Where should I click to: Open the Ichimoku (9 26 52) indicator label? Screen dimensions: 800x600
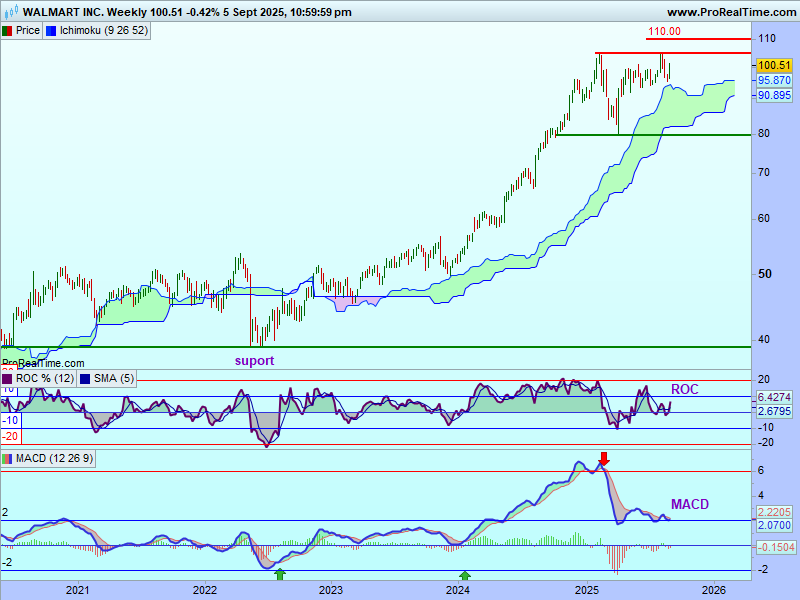pos(104,31)
